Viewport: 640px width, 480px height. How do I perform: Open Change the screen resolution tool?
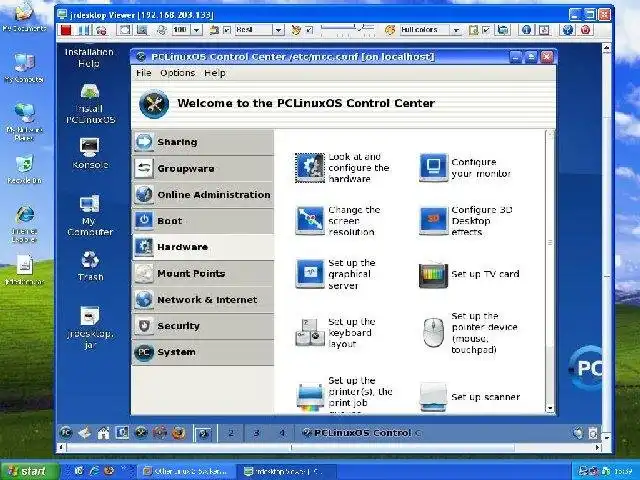[338, 221]
